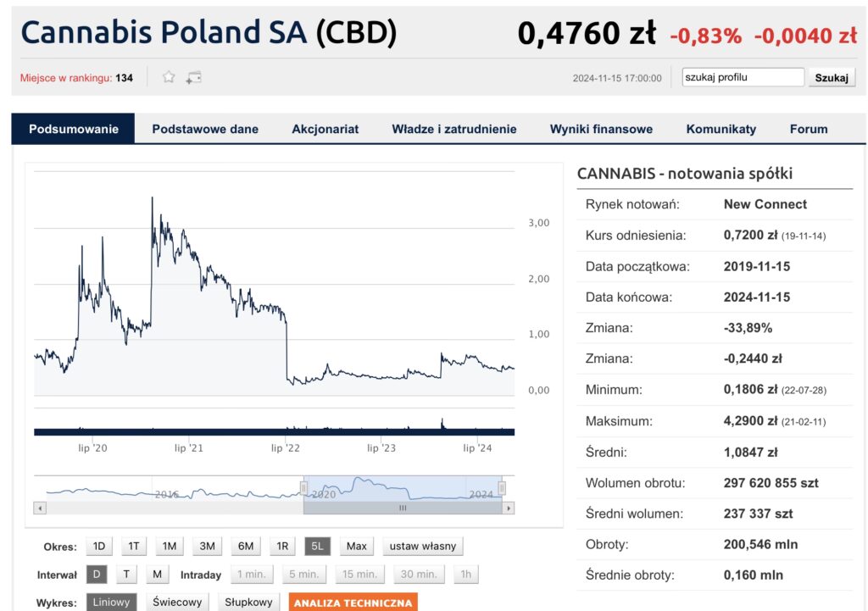Go to the Forum tab

tap(808, 129)
